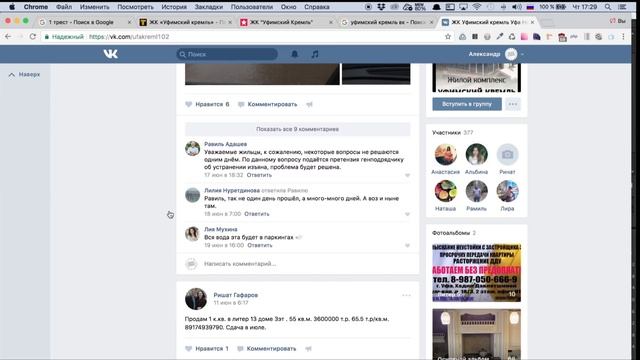Reply to Лия Мухина's comment

pos(260,245)
